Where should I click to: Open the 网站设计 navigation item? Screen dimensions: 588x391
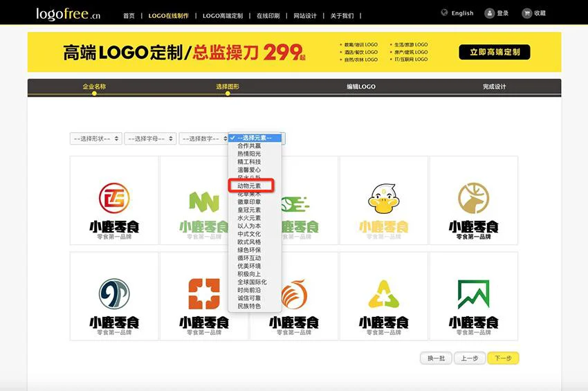(x=305, y=16)
